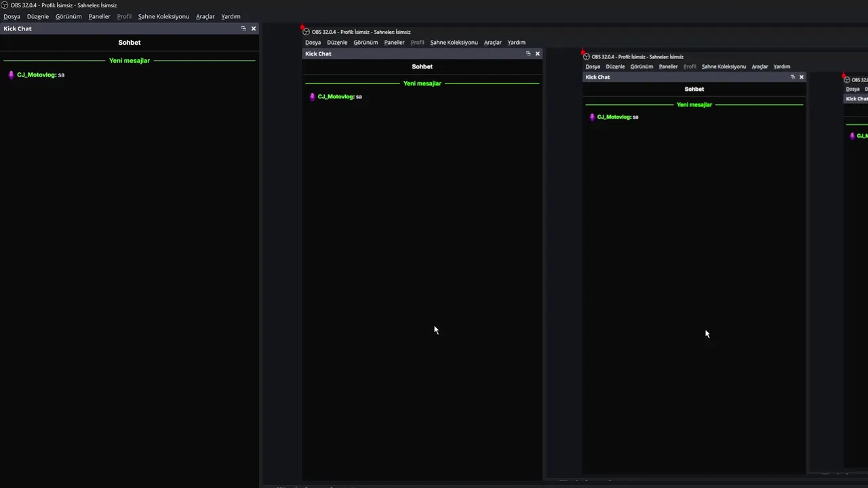Open the Düzenle menu in the main OBS window
Viewport: 868px width, 488px height.
point(37,16)
